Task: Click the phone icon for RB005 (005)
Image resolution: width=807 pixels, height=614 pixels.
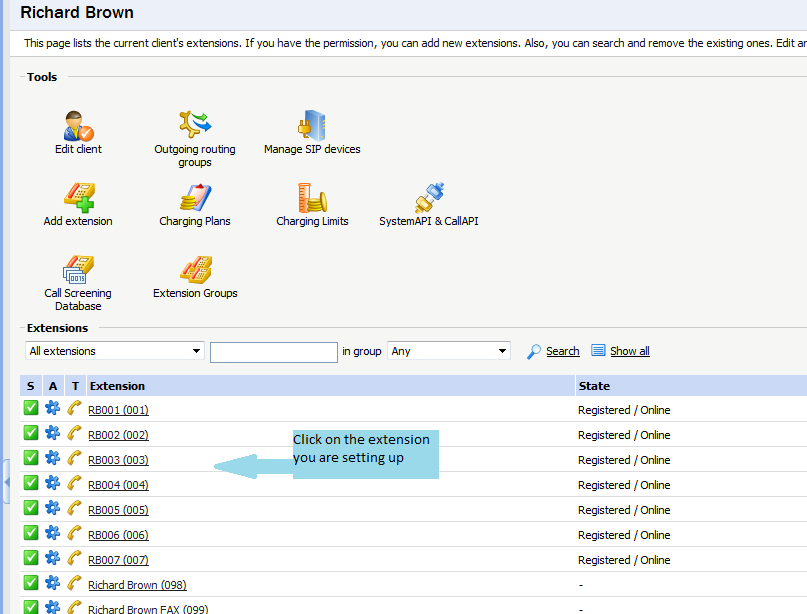Action: pos(75,508)
